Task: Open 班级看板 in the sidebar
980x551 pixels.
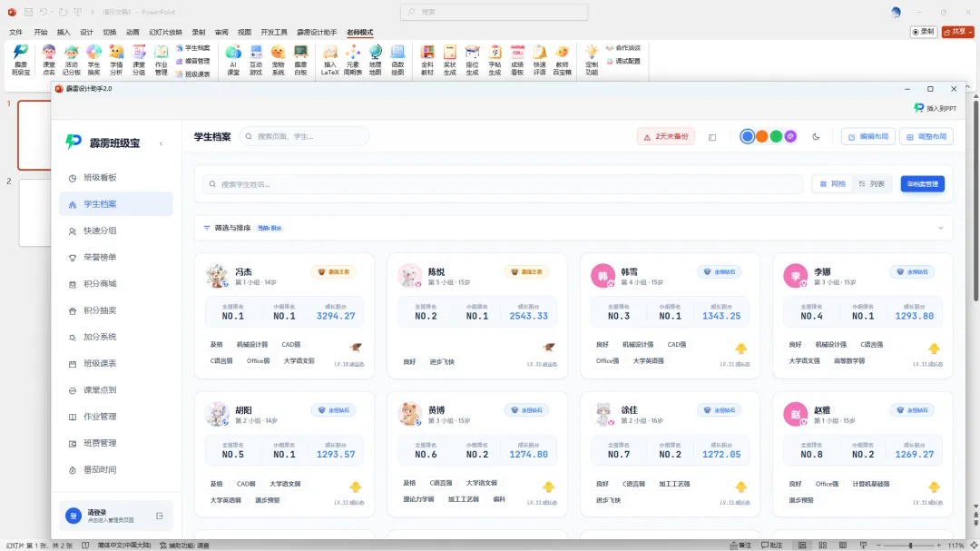Action: [115, 178]
